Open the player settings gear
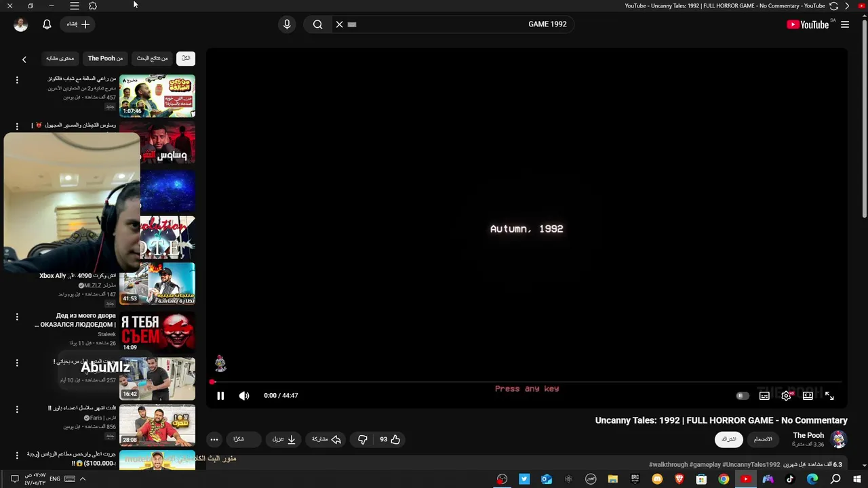This screenshot has width=868, height=488. 786,396
